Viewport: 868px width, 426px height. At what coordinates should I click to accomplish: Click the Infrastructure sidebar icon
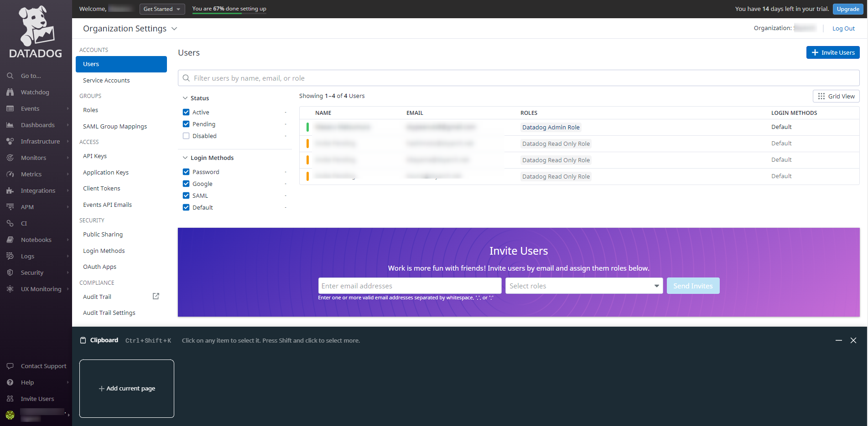pos(10,141)
